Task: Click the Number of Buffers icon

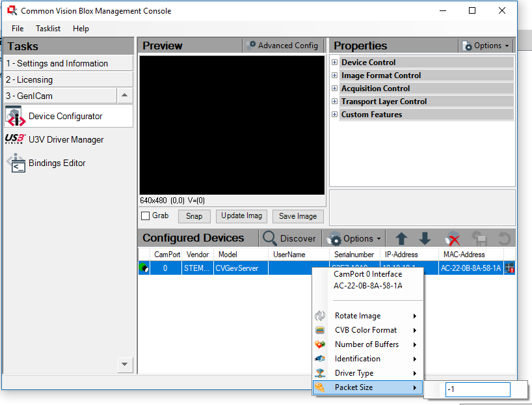Action: (320, 344)
